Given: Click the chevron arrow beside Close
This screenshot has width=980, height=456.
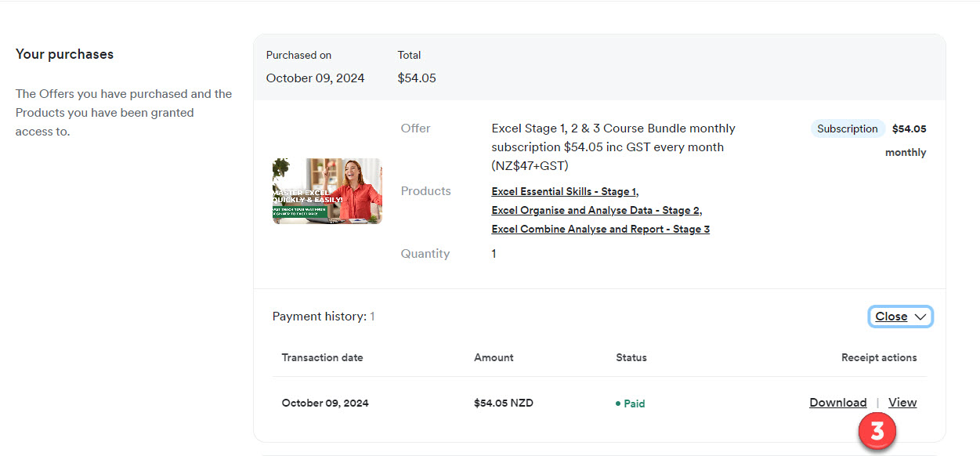Looking at the screenshot, I should tap(920, 317).
